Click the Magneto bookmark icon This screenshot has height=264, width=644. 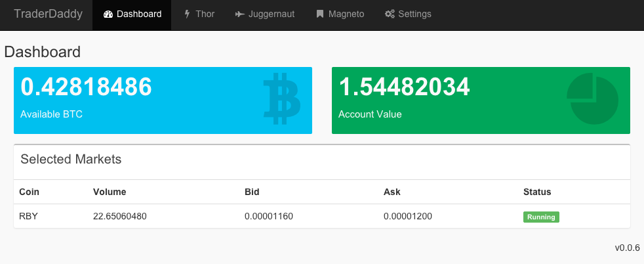(320, 14)
